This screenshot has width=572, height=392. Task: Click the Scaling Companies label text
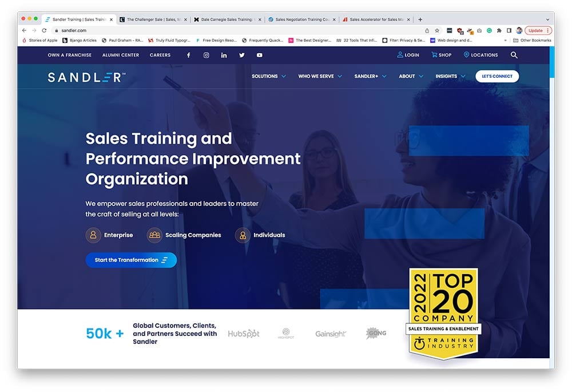193,235
